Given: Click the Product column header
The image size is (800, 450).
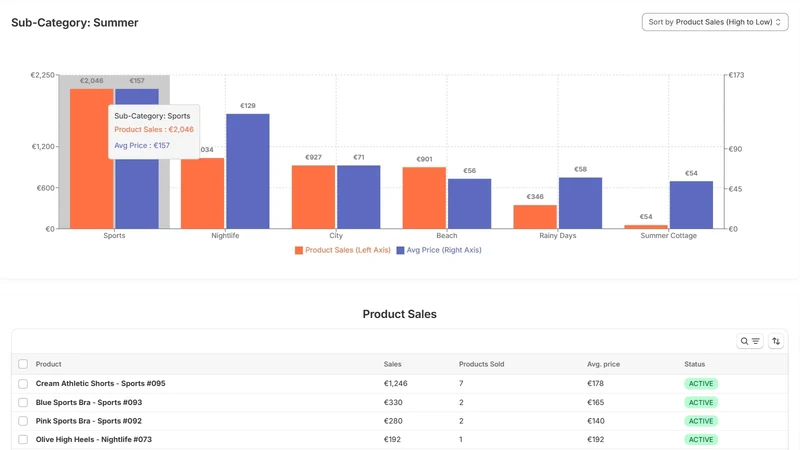Looking at the screenshot, I should point(48,364).
